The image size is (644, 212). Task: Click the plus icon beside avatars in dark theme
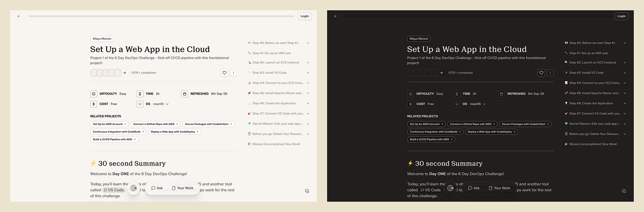(442, 73)
